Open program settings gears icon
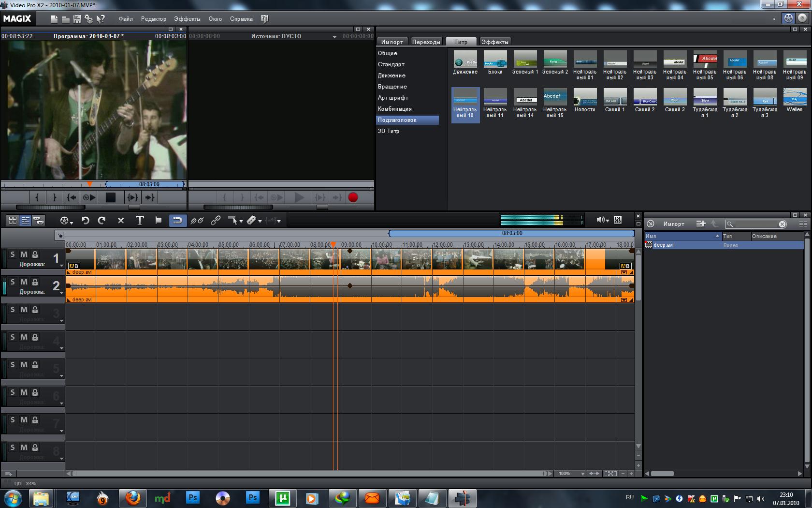Viewport: 812px width, 508px height. coord(88,19)
